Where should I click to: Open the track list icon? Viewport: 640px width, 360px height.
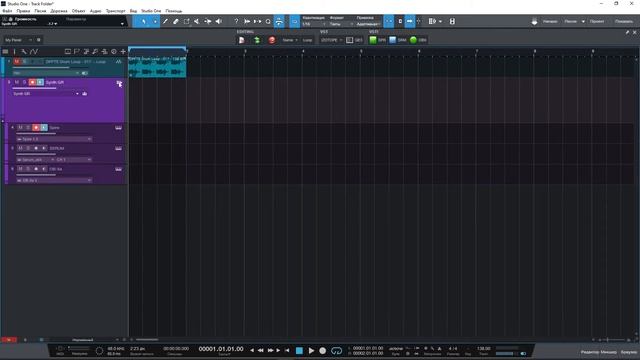pos(5,51)
